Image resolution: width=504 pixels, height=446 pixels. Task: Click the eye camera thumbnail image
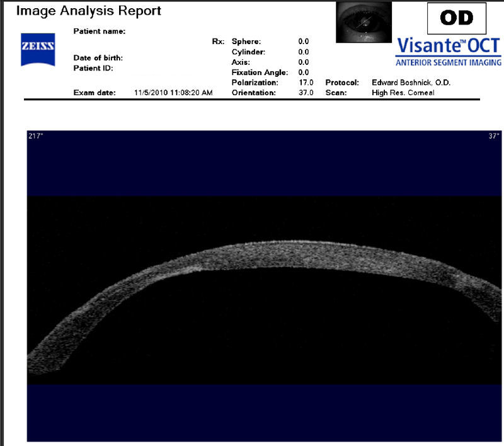(364, 22)
